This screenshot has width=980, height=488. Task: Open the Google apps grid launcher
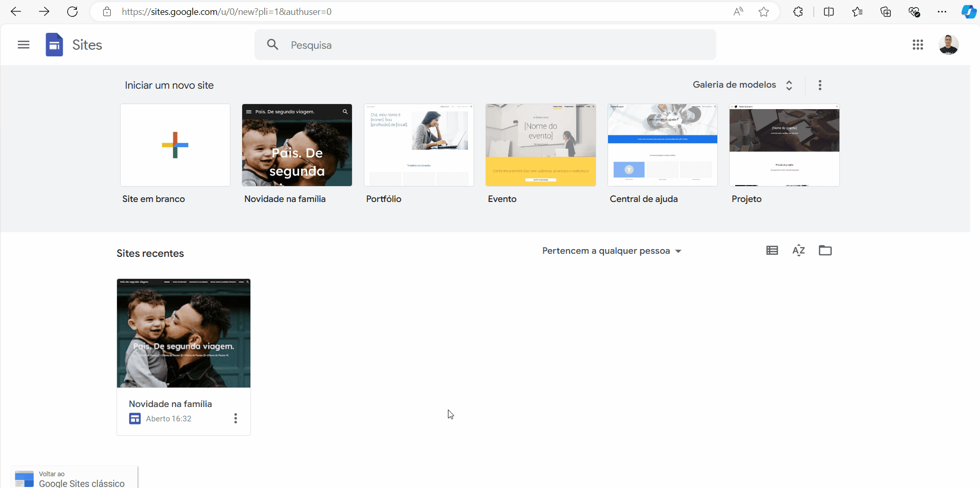[x=918, y=45]
